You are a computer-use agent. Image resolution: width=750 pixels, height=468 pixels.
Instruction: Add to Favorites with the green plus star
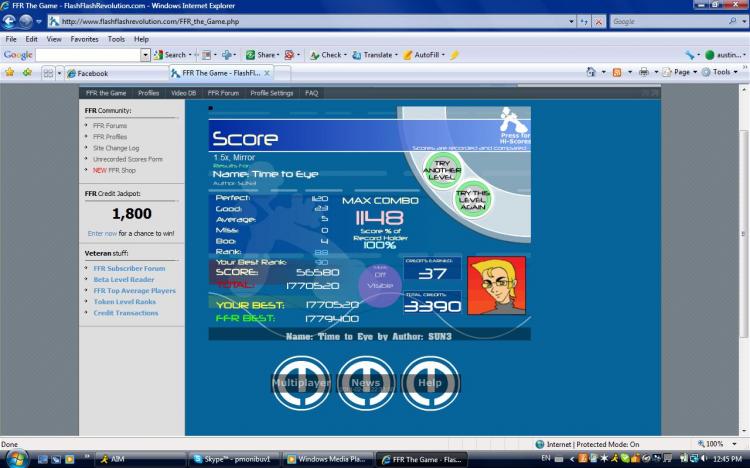tap(27, 73)
